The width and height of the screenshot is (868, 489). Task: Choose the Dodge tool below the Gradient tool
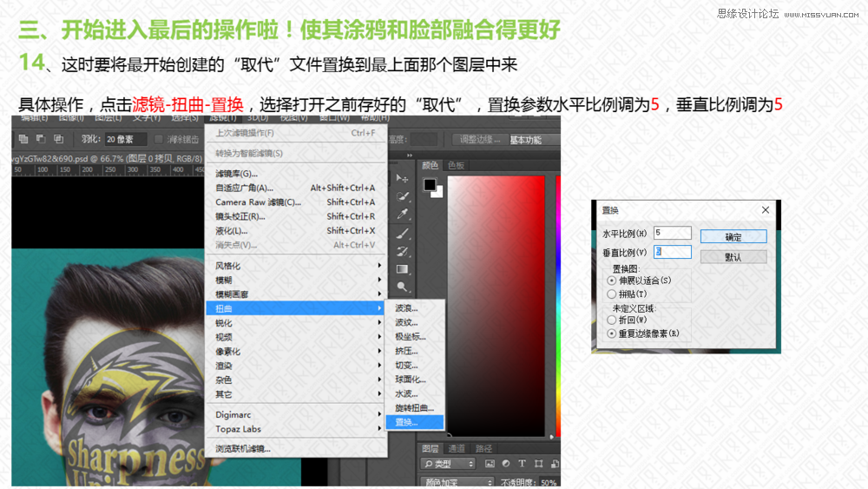(403, 287)
